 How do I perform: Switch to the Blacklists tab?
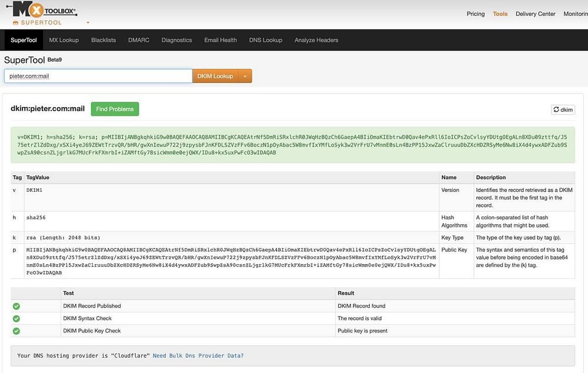pos(103,40)
